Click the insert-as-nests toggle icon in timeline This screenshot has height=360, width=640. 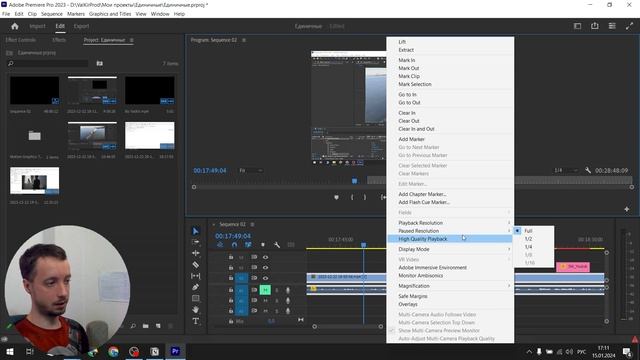click(220, 245)
